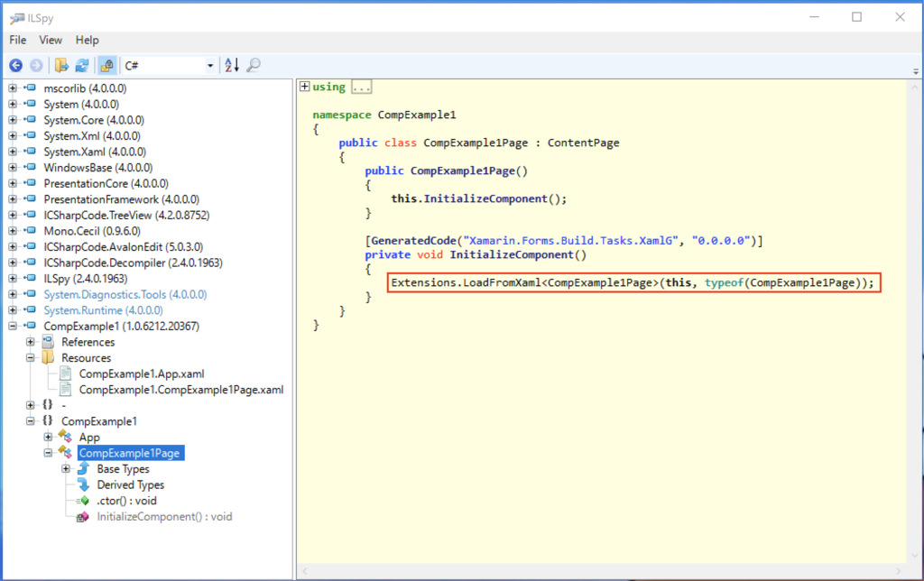Click GeneratedCode attribute in code
Viewport: 924px width, 581px height.
tap(413, 240)
